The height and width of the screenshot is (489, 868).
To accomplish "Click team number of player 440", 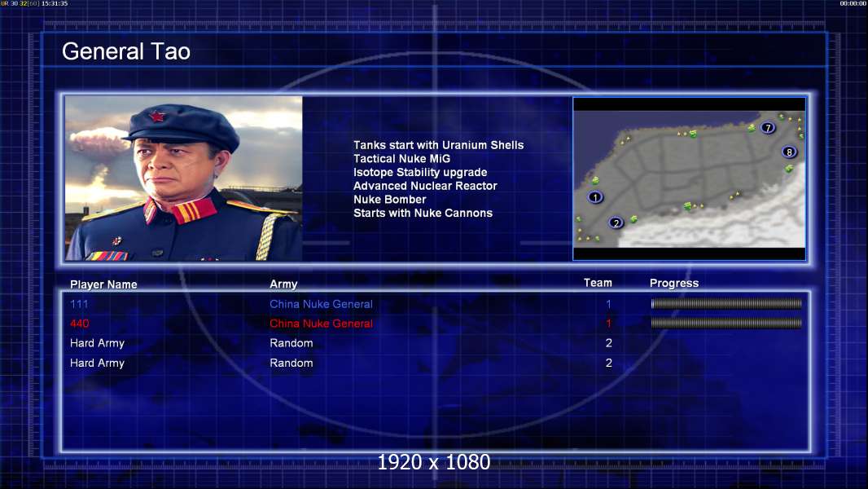I will click(x=608, y=324).
